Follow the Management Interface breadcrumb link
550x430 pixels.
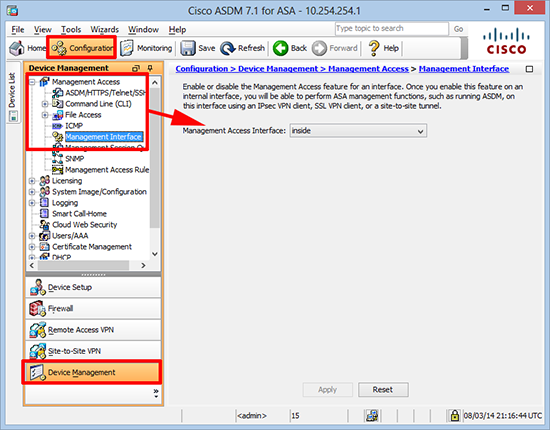click(x=463, y=69)
